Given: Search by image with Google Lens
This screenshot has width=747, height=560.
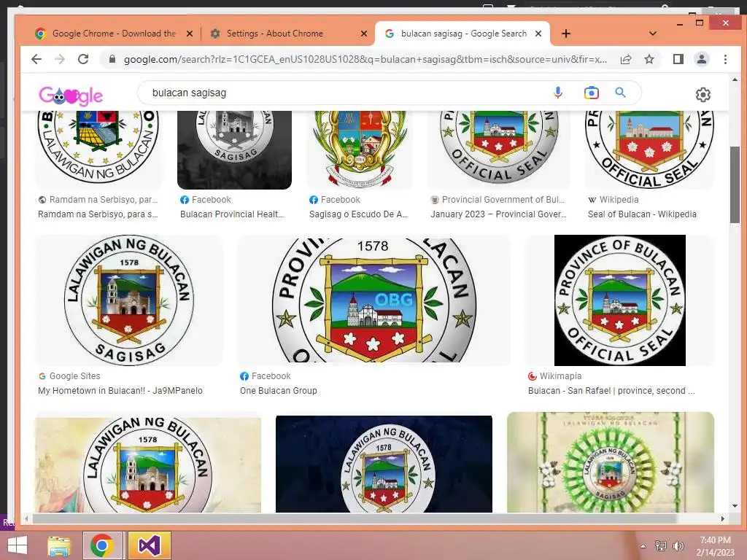Looking at the screenshot, I should click(591, 93).
